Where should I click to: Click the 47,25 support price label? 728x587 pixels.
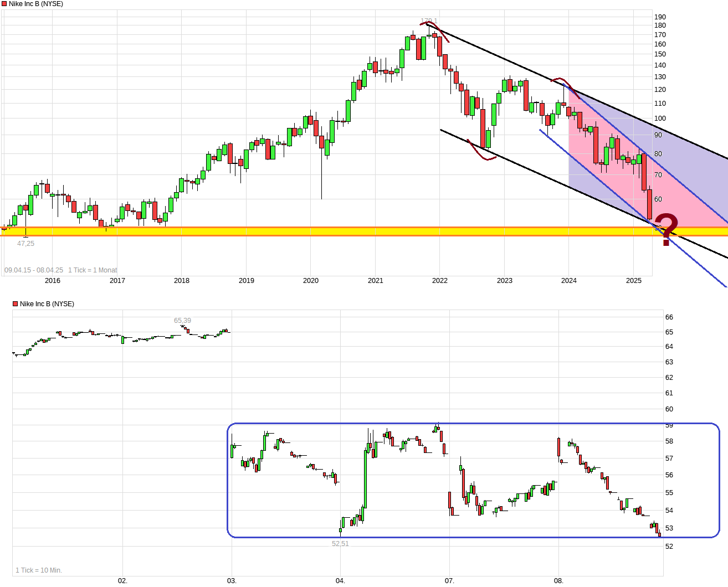coord(25,243)
